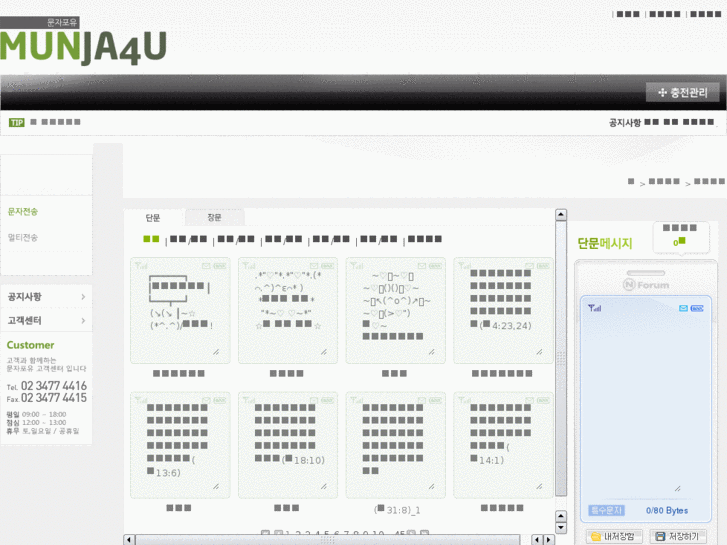Click resize grip in the blue message area
This screenshot has width=727, height=545.
coord(677,488)
